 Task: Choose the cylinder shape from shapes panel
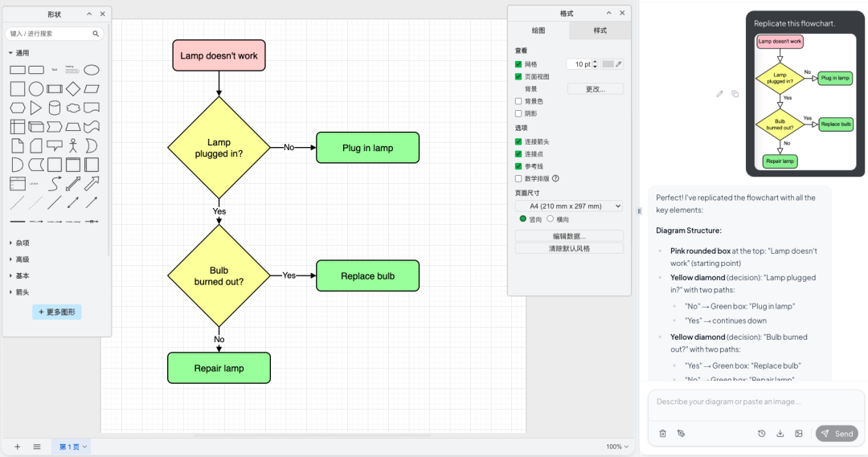point(55,108)
